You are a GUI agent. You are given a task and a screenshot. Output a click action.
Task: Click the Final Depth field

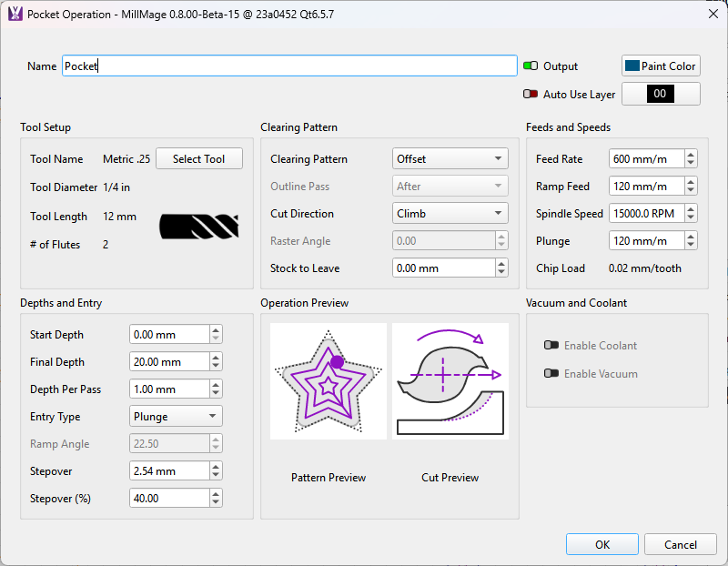(x=169, y=361)
